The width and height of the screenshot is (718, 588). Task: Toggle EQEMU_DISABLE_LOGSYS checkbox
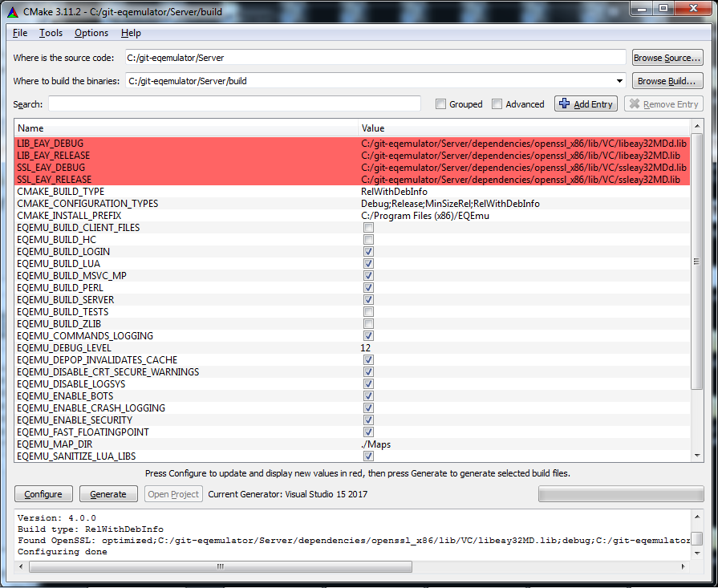pos(368,383)
